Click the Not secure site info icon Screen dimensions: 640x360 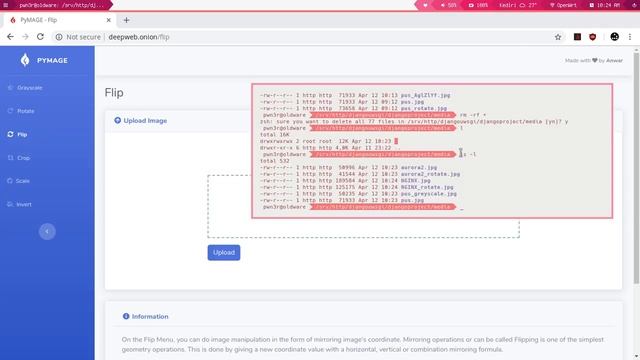click(59, 37)
